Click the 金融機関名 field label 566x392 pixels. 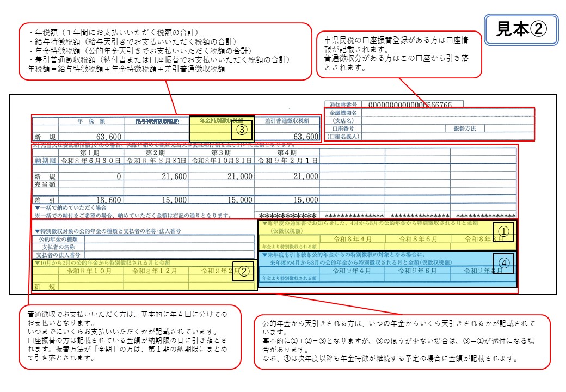pyautogui.click(x=343, y=113)
